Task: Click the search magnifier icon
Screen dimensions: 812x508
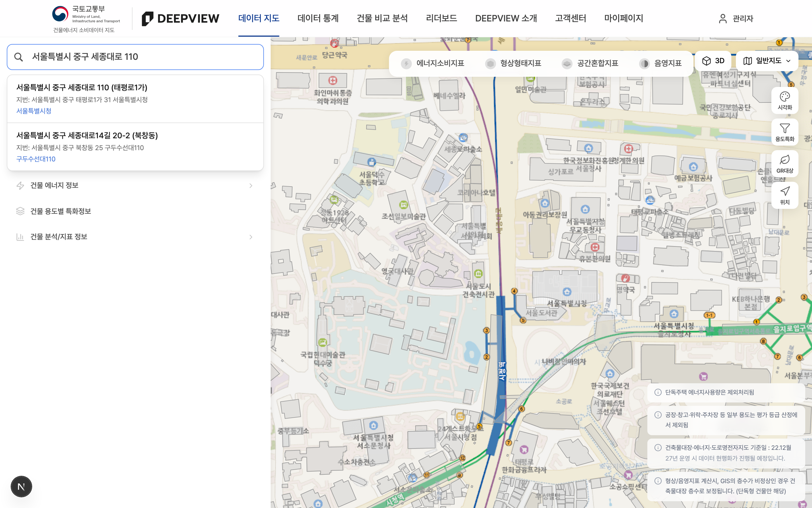Action: pos(18,57)
